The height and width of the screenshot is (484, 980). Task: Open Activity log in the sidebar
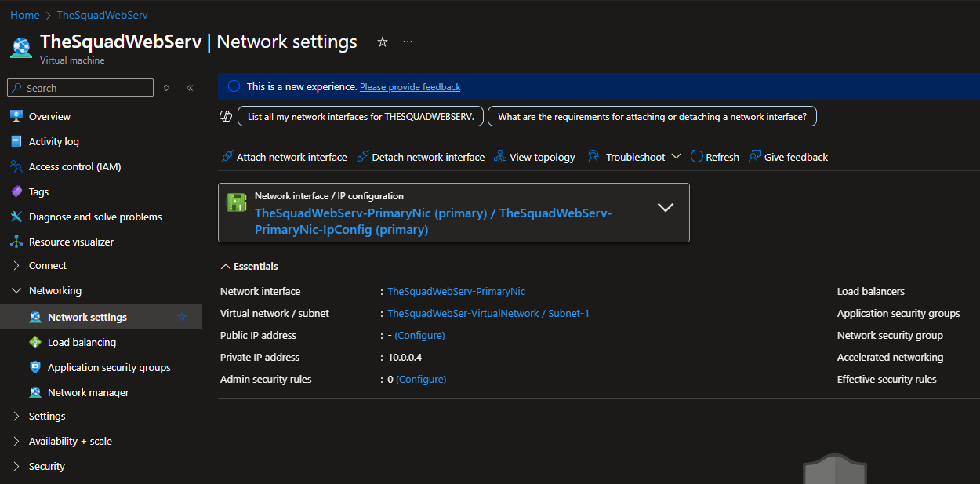(x=54, y=141)
